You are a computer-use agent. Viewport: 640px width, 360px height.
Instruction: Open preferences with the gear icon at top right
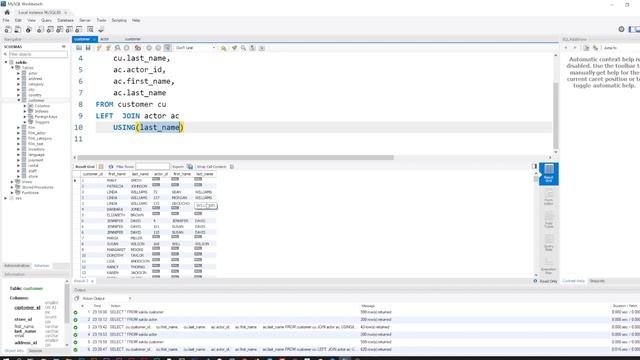621,29
